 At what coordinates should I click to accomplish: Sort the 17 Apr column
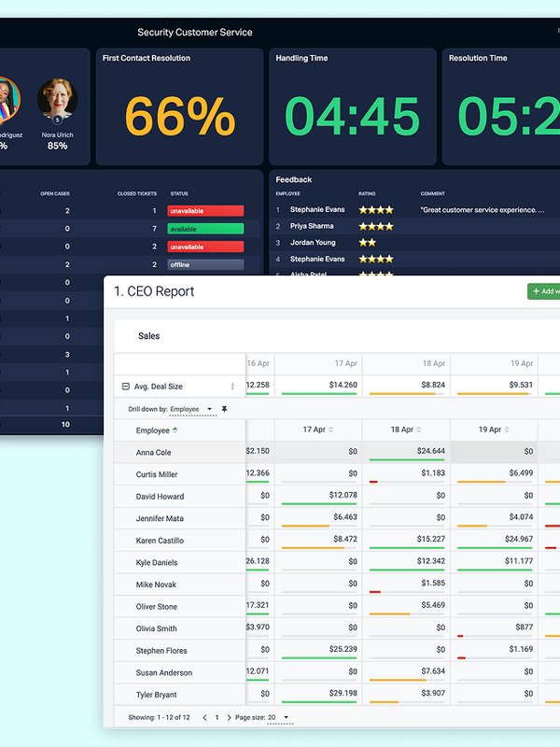click(x=330, y=430)
